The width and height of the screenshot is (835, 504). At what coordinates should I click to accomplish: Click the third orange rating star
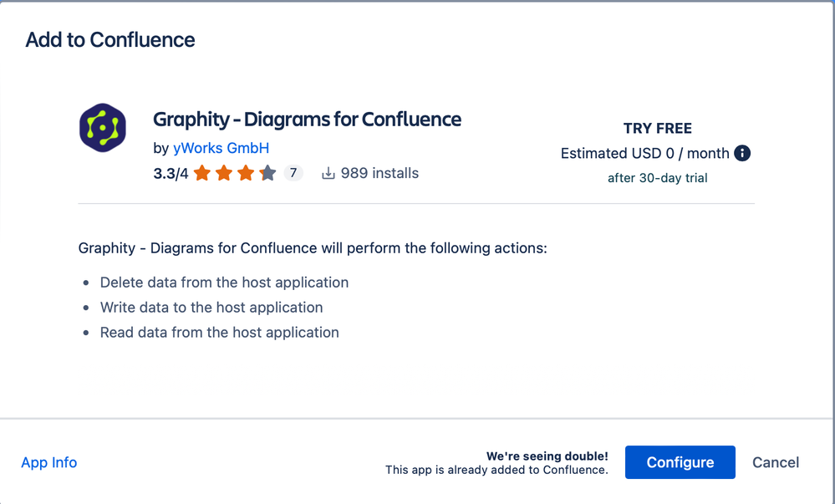click(246, 173)
